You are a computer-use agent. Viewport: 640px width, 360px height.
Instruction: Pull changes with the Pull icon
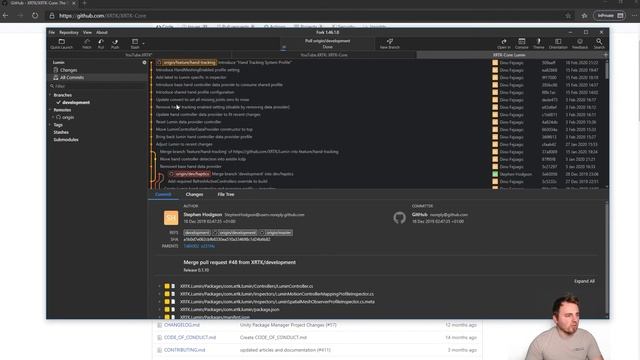(x=101, y=44)
